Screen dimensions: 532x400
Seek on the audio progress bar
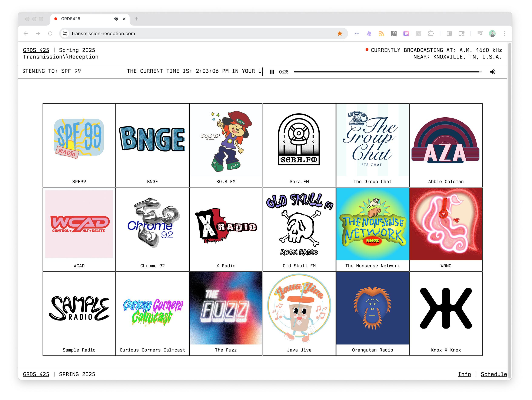(x=387, y=72)
